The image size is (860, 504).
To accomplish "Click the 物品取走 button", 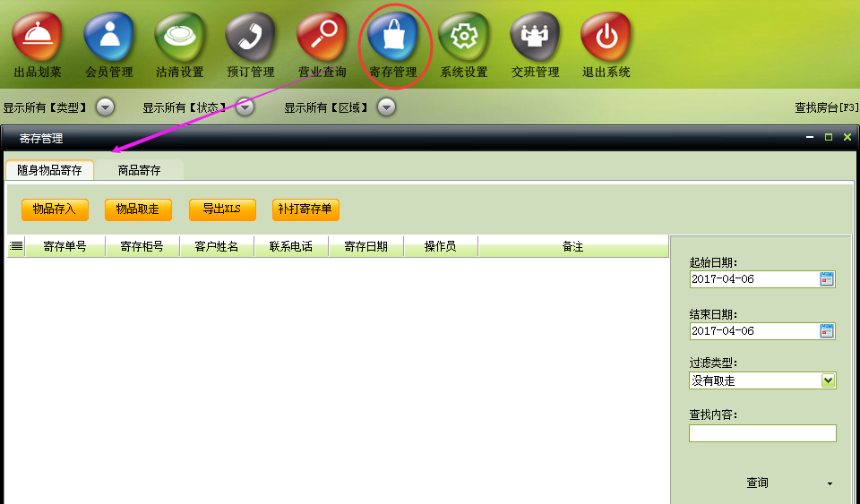I will [138, 209].
